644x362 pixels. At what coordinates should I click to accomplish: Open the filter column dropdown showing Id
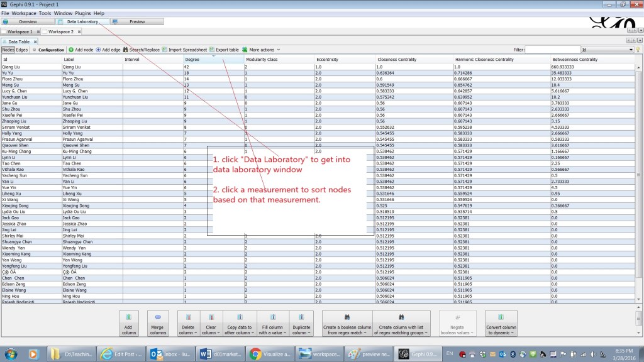point(607,50)
